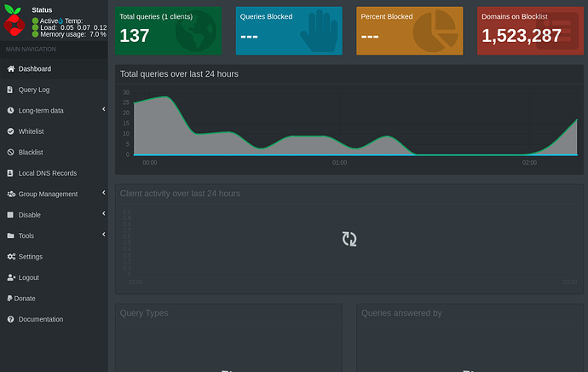Image resolution: width=588 pixels, height=372 pixels.
Task: Expand the Disable submenu arrow
Action: [104, 213]
